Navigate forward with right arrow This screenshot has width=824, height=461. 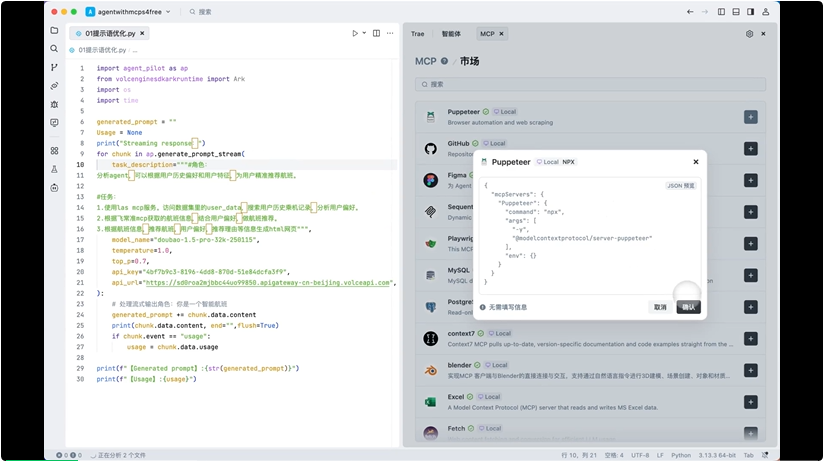pyautogui.click(x=705, y=12)
